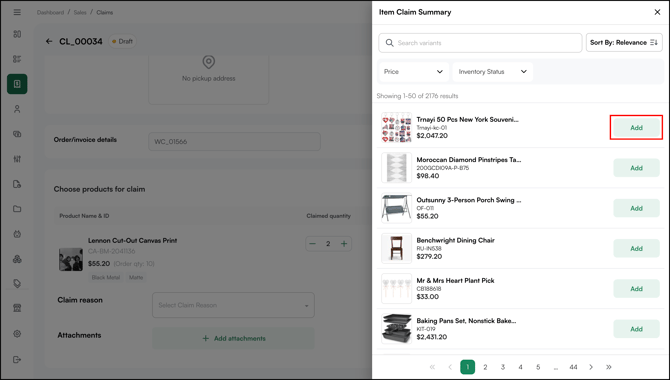
Task: Open Baking Pans Set thumbnail
Action: pos(397,328)
